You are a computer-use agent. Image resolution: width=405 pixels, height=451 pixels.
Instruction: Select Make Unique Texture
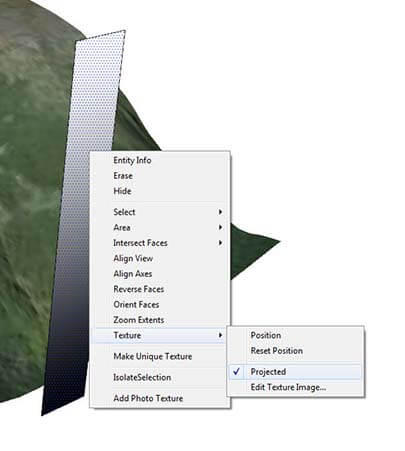[x=152, y=356]
